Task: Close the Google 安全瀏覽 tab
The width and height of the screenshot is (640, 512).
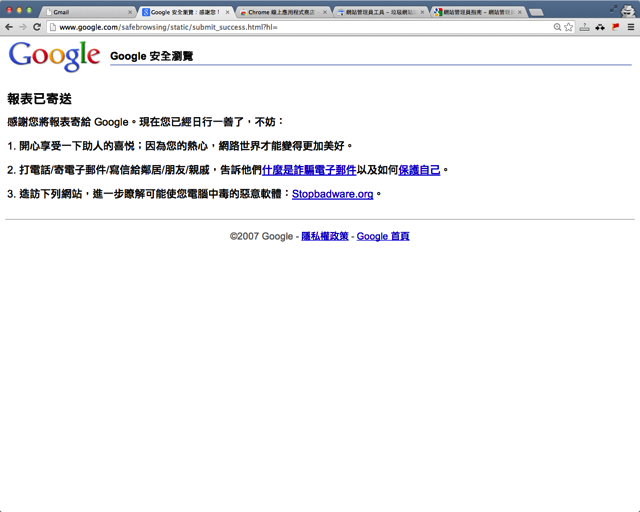Action: click(x=227, y=12)
